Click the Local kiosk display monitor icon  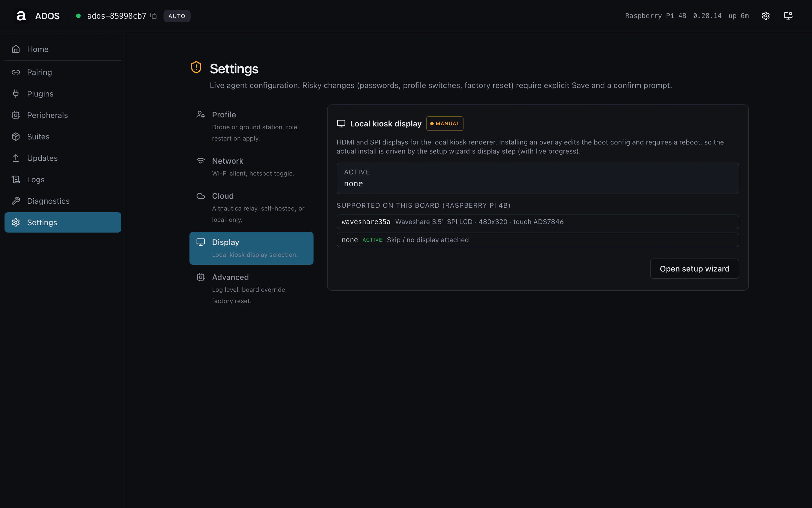click(341, 124)
